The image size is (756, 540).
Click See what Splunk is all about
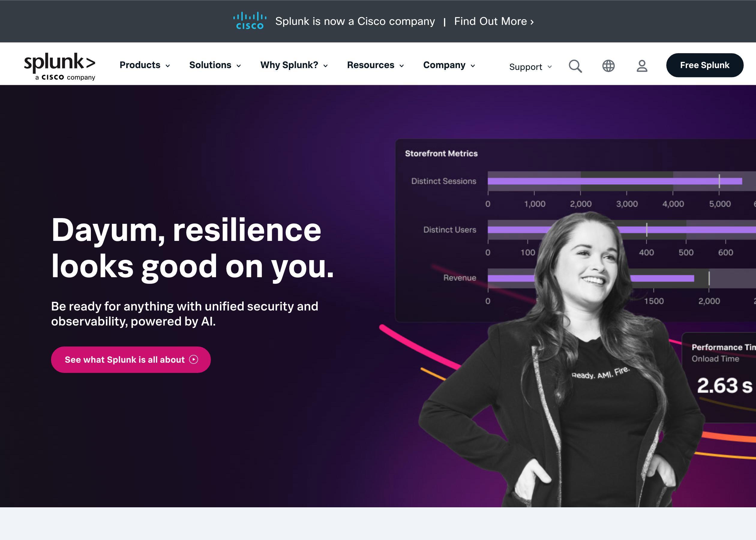click(x=130, y=359)
